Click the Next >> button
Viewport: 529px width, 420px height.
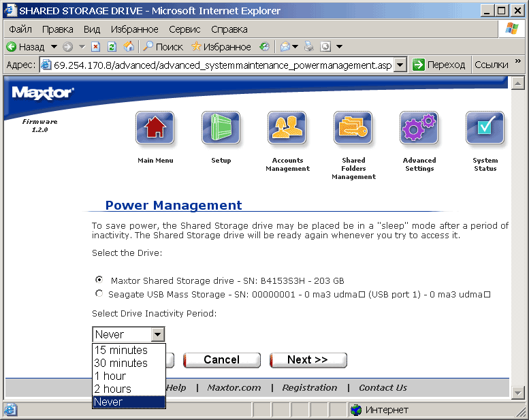click(308, 360)
